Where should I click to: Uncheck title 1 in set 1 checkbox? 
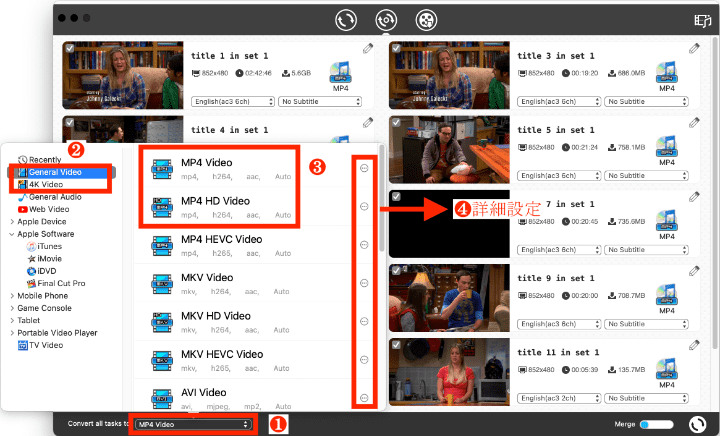click(70, 48)
